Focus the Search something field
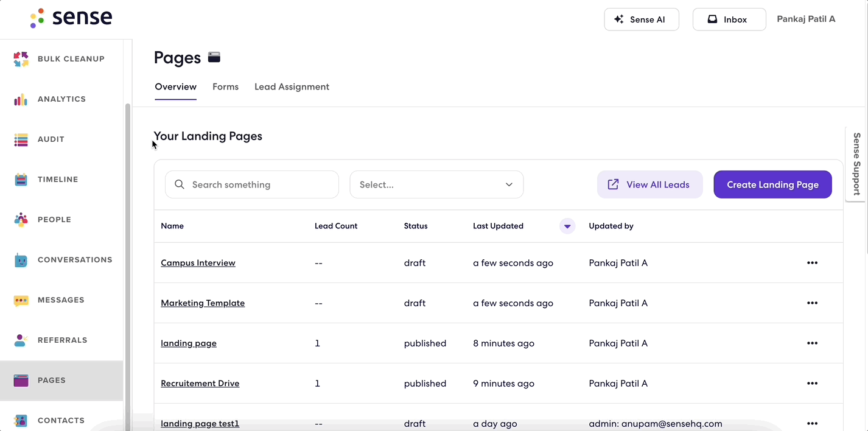 click(251, 184)
